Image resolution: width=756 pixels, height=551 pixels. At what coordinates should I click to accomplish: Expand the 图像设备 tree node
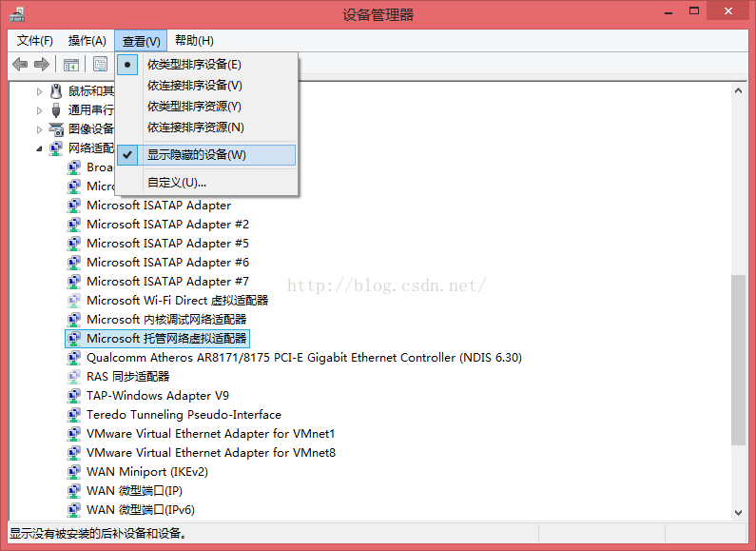tap(39, 129)
